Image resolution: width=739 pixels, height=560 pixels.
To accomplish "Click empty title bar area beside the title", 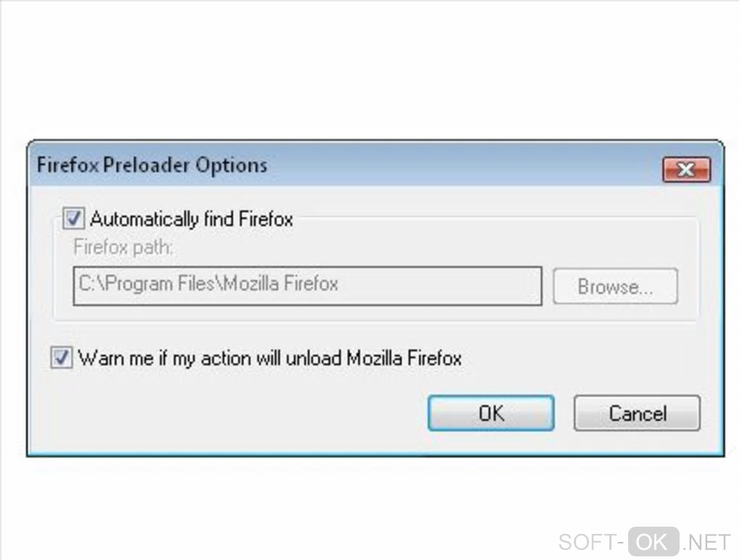I will [464, 165].
